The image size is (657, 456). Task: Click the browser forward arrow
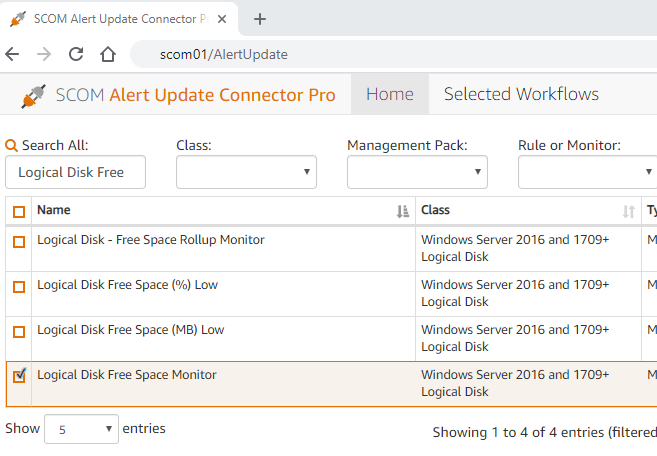pyautogui.click(x=44, y=54)
